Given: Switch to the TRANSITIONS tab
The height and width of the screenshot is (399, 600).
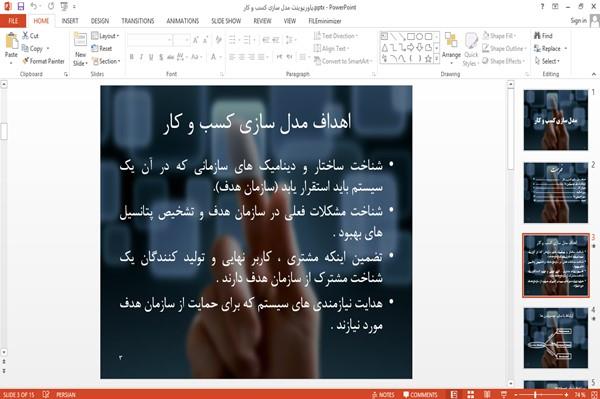Looking at the screenshot, I should pyautogui.click(x=138, y=21).
